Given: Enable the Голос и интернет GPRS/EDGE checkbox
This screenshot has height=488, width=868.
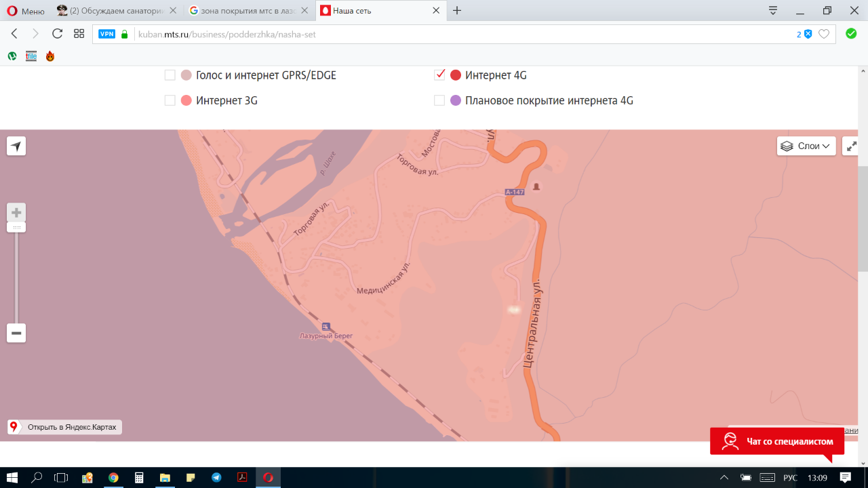Looking at the screenshot, I should click(170, 75).
